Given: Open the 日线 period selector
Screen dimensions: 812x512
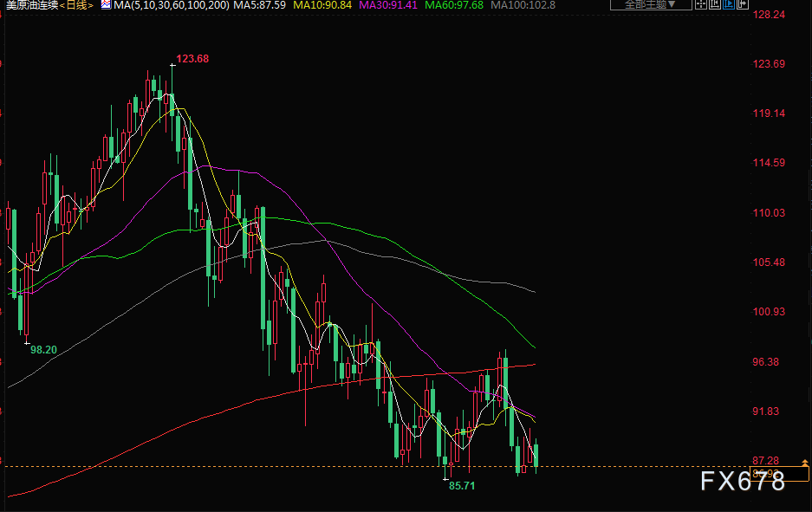Looking at the screenshot, I should point(75,5).
